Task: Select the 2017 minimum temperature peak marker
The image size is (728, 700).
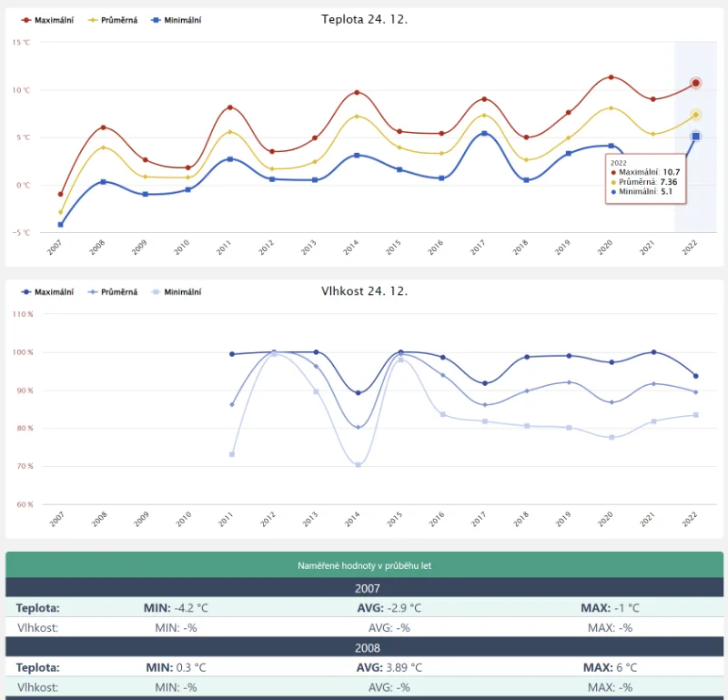Action: [x=484, y=133]
